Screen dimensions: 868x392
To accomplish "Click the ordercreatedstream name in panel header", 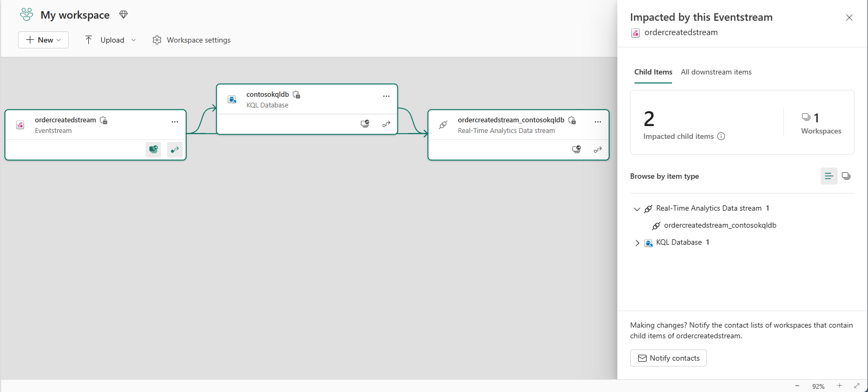I will pyautogui.click(x=681, y=32).
